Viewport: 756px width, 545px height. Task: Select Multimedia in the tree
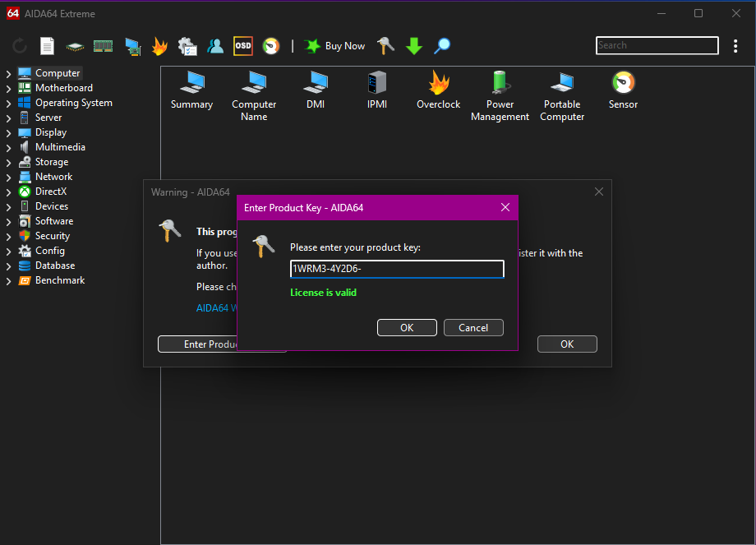pos(60,147)
